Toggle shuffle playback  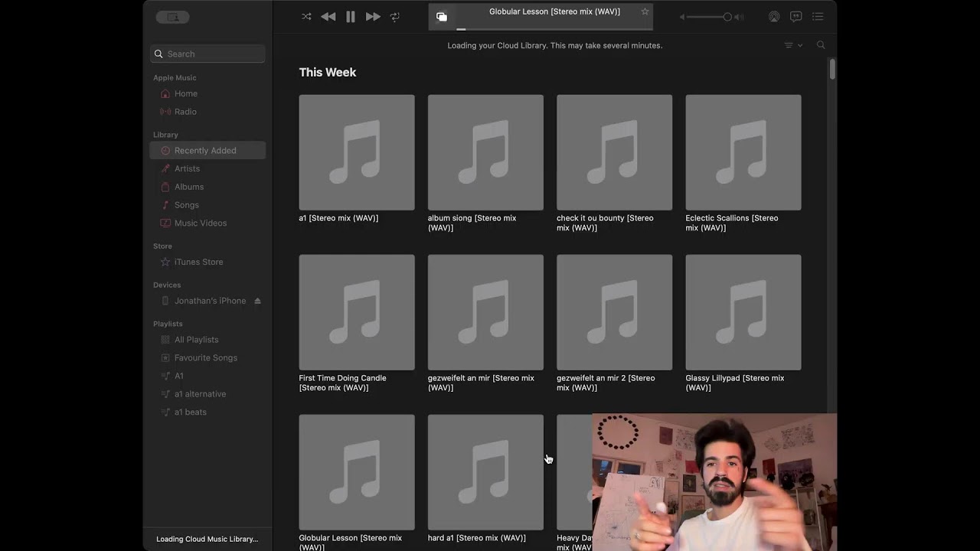click(x=306, y=17)
